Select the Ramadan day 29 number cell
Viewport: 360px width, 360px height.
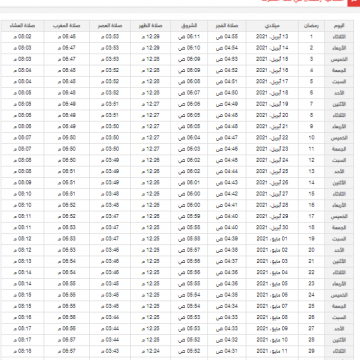tap(311, 351)
